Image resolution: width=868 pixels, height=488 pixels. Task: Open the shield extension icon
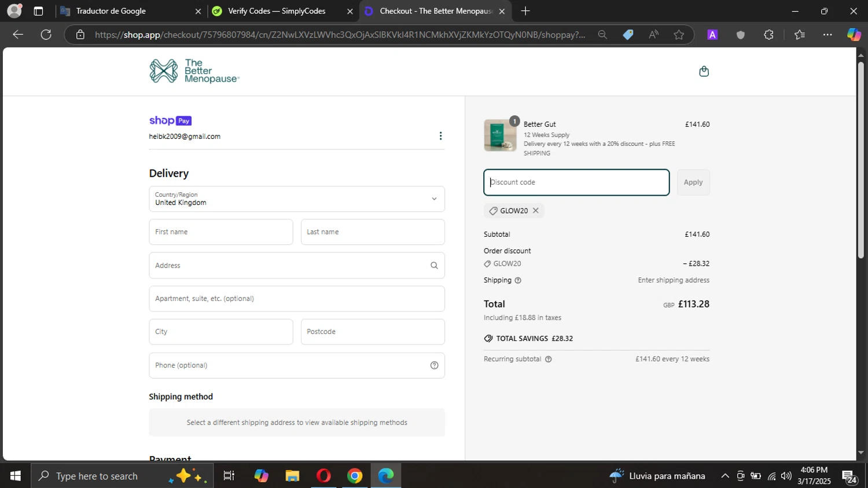pyautogui.click(x=740, y=35)
